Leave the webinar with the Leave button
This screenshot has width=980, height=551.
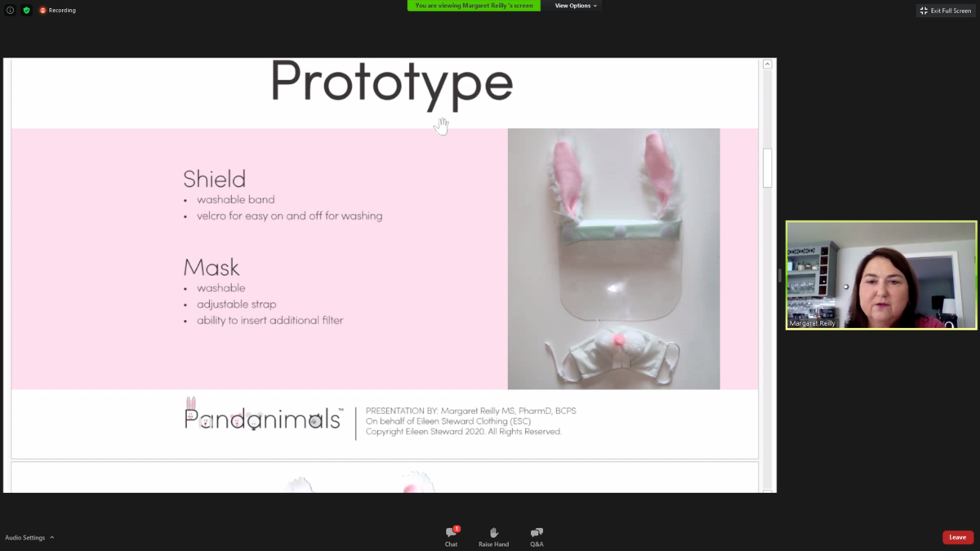point(957,537)
